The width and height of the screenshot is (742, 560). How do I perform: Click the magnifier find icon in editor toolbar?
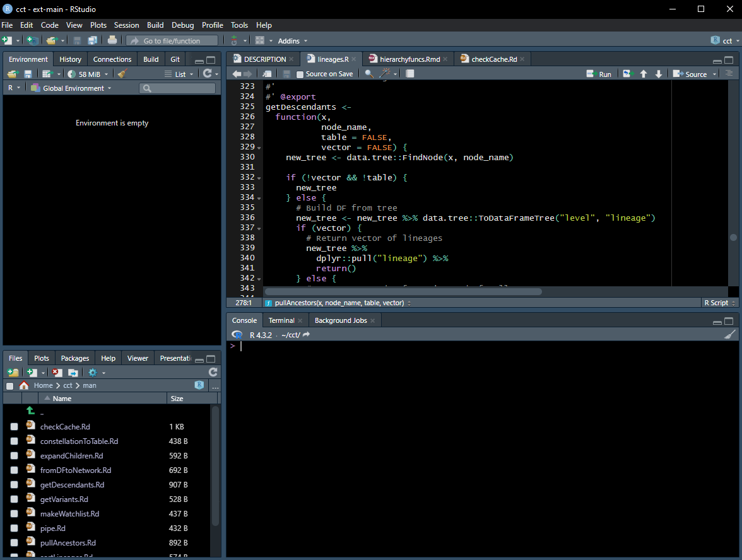click(x=369, y=74)
